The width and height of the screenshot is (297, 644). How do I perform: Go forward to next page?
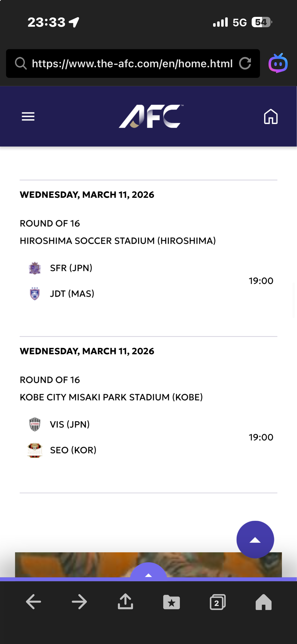79,602
